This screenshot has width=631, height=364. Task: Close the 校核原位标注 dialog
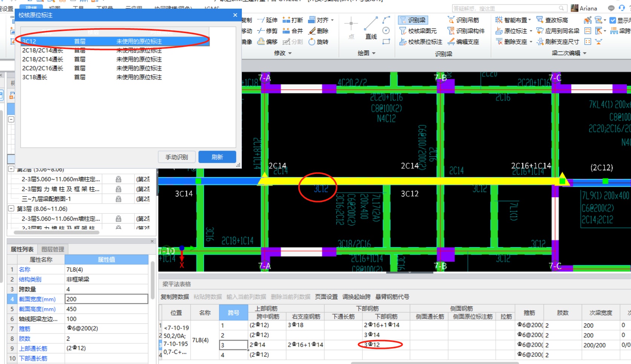click(235, 15)
